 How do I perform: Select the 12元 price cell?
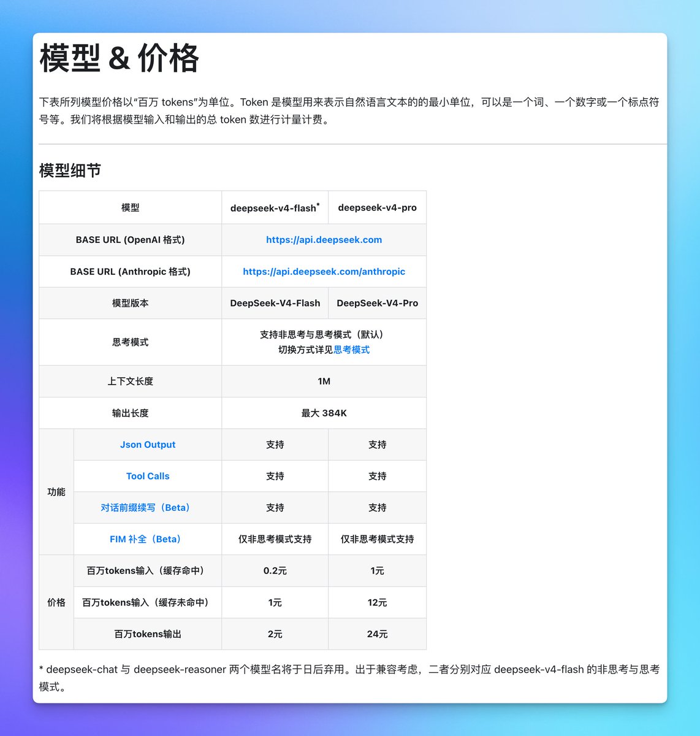[x=378, y=602]
